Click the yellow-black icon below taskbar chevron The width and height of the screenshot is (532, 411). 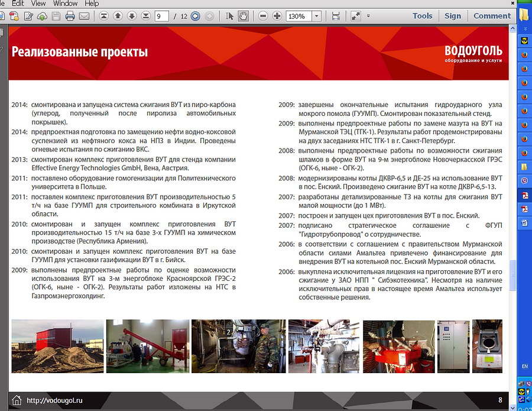(524, 40)
